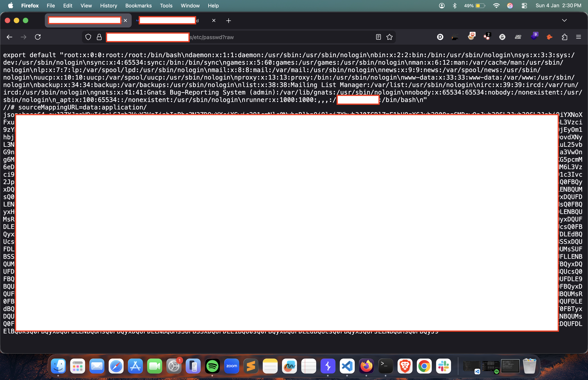The width and height of the screenshot is (588, 380).
Task: Open the Help menu
Action: [213, 6]
